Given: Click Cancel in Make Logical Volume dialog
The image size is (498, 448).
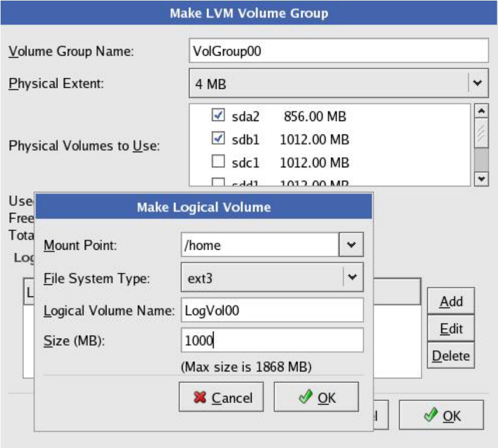Looking at the screenshot, I should coord(221,398).
